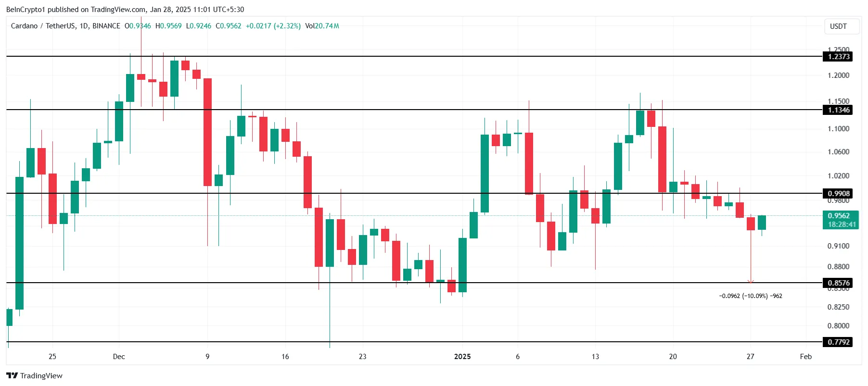868x386 pixels.
Task: Click the Vol 20.74M volume readout
Action: click(x=322, y=26)
